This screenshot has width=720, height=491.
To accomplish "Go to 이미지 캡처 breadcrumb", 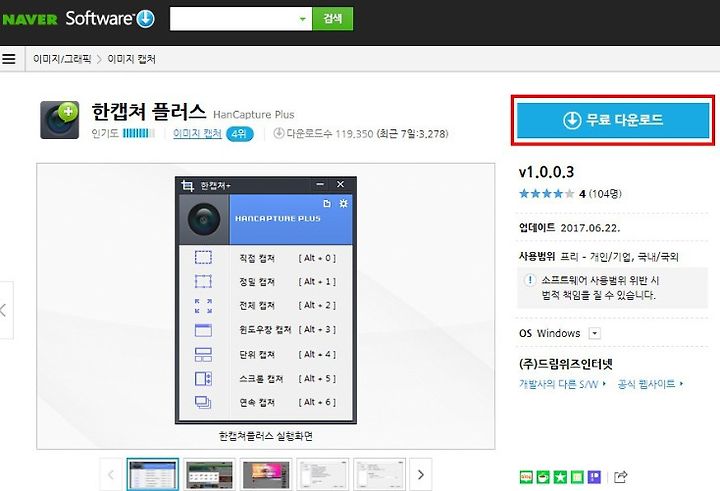I will 132,59.
